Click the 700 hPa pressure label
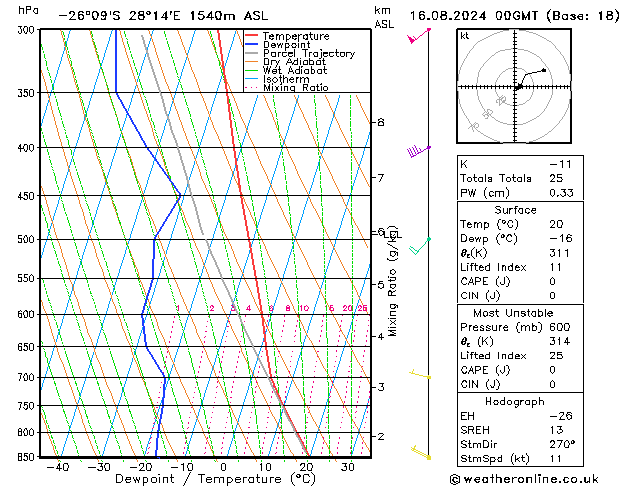The height and width of the screenshot is (486, 629). 28,377
